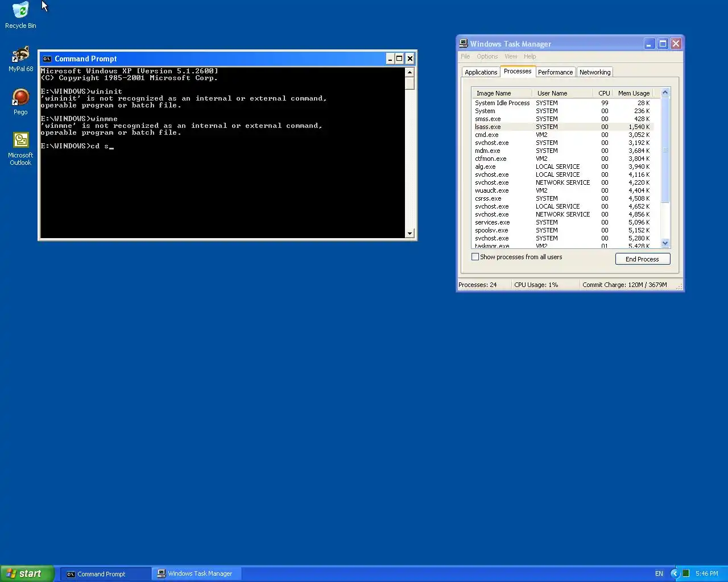Expand hidden tray icons with the arrow
The height and width of the screenshot is (582, 728).
[x=675, y=573]
